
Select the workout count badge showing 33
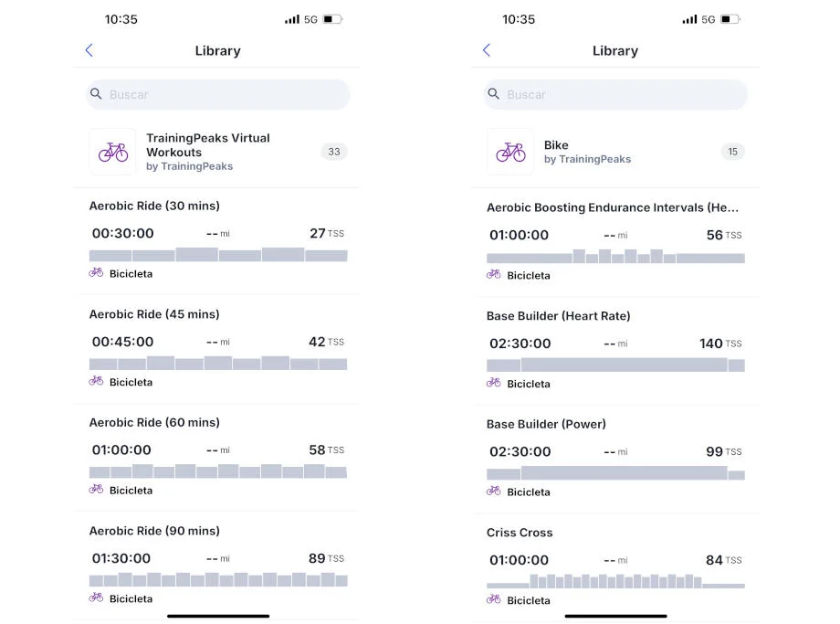pyautogui.click(x=334, y=152)
